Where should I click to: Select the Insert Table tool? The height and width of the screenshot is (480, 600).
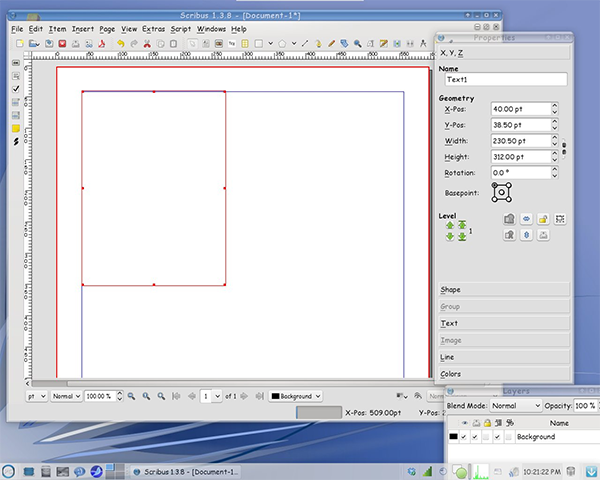coord(245,44)
